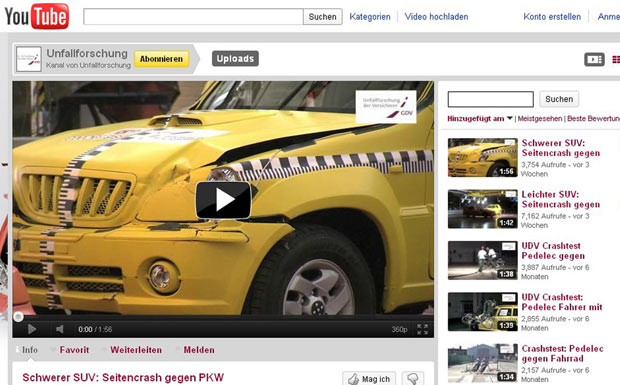Screen dimensions: 620x385
Task: Open the Leichter SUV: Seitencrash gegen title link
Action: pyautogui.click(x=561, y=199)
